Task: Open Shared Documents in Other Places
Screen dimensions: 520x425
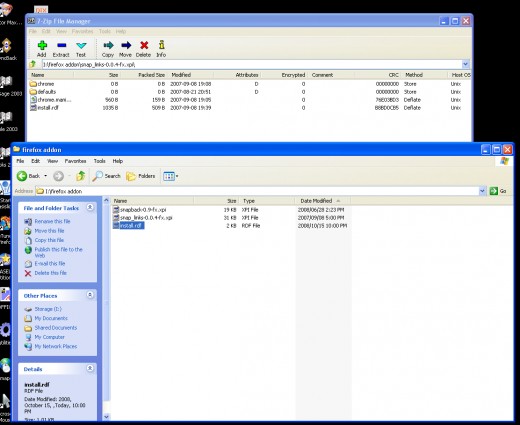Action: [56, 328]
